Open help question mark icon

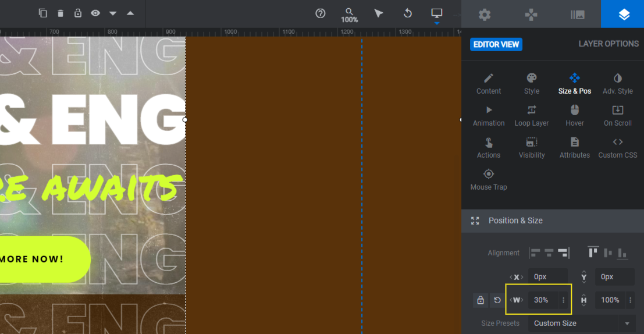coord(321,13)
